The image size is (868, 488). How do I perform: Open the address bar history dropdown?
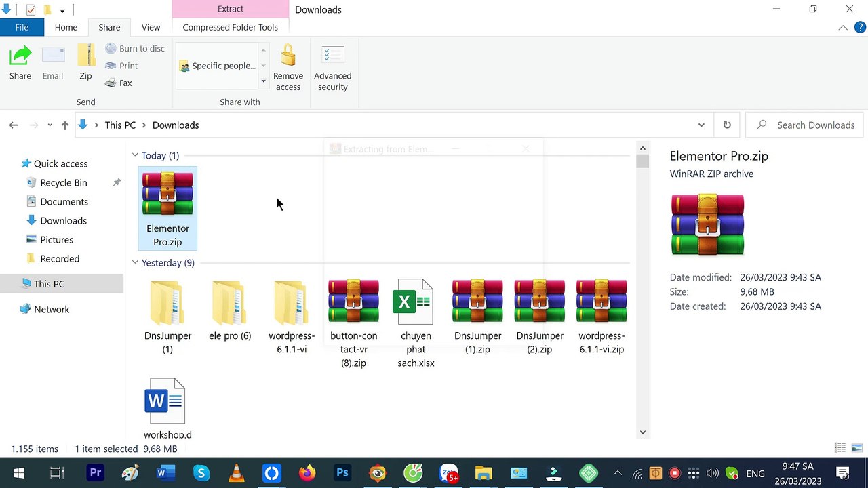tap(701, 125)
